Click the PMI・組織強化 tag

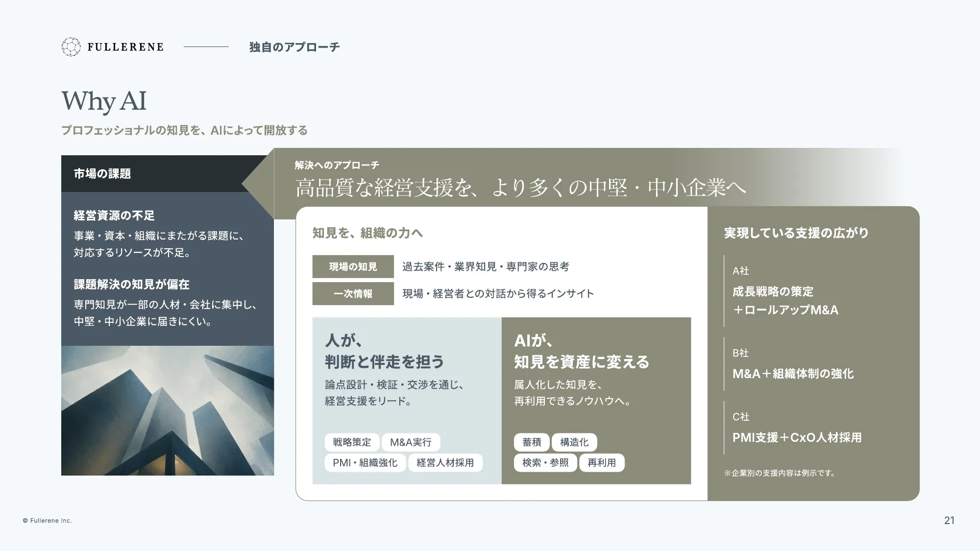(365, 463)
